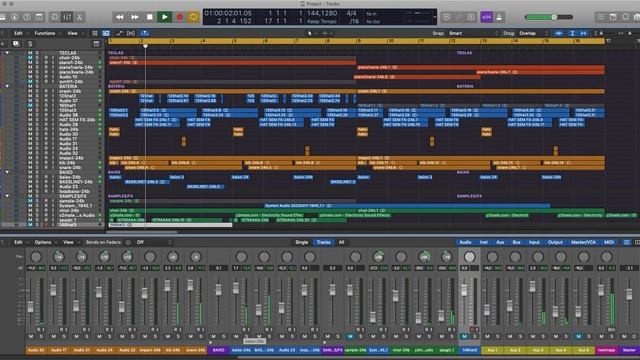This screenshot has width=640, height=360.
Task: Toggle Output channel filter in mixer
Action: [x=555, y=242]
